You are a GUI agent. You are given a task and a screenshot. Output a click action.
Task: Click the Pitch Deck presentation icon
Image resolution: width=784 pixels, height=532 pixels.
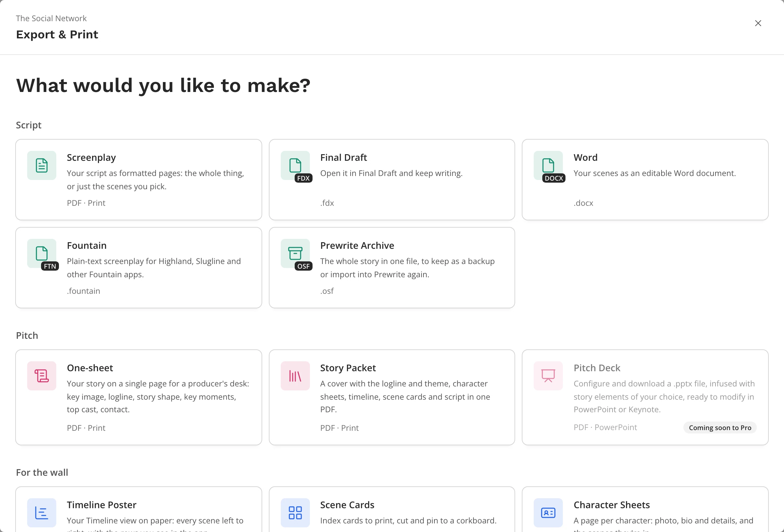(548, 376)
